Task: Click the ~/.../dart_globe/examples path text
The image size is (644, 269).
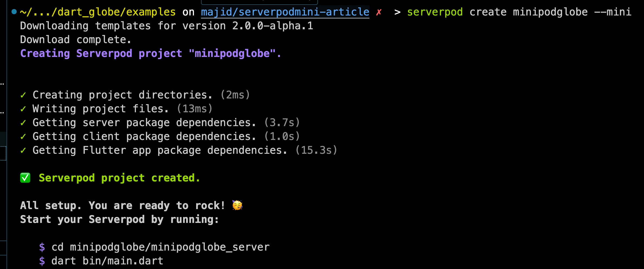Action: pyautogui.click(x=98, y=12)
